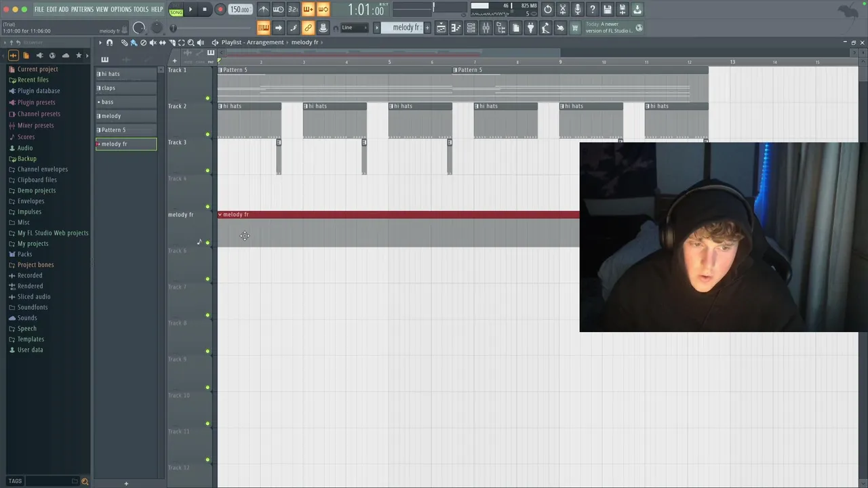The width and height of the screenshot is (868, 488).
Task: Open the EDIT menu
Action: coord(52,9)
